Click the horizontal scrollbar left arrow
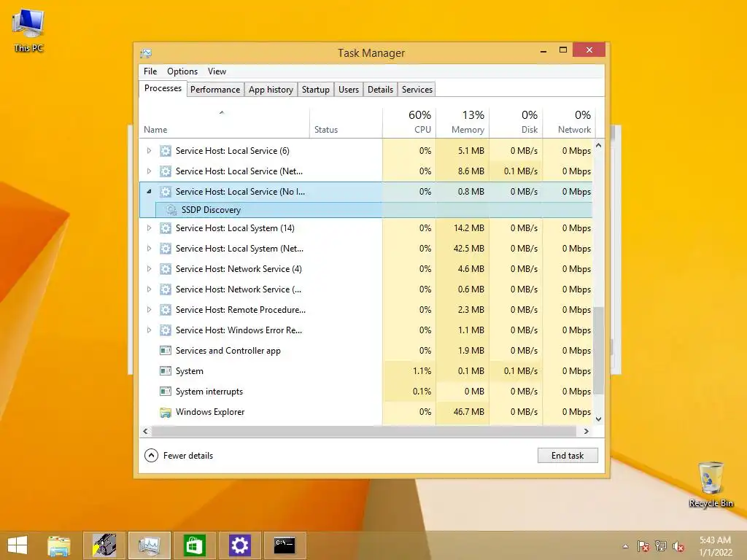The height and width of the screenshot is (560, 747). click(x=146, y=432)
